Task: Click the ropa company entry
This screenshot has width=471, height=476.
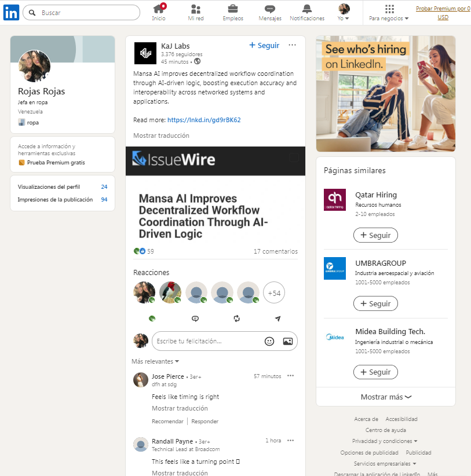Action: point(28,123)
